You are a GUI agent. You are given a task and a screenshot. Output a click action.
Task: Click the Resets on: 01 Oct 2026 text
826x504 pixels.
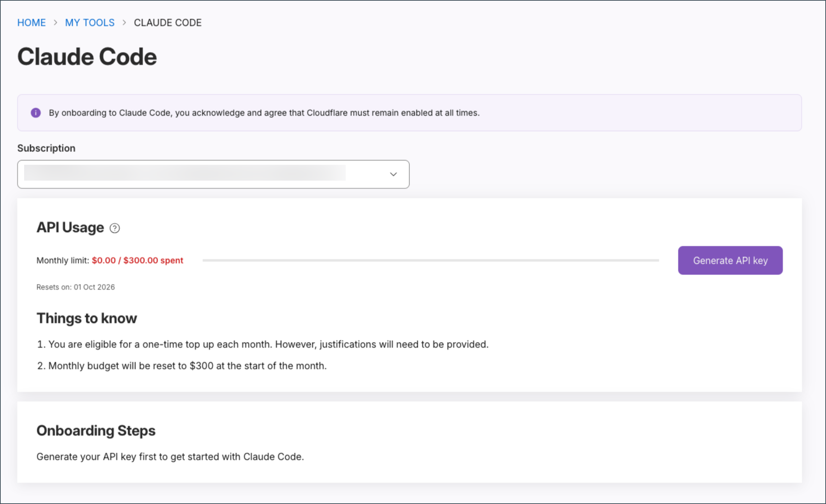tap(76, 287)
